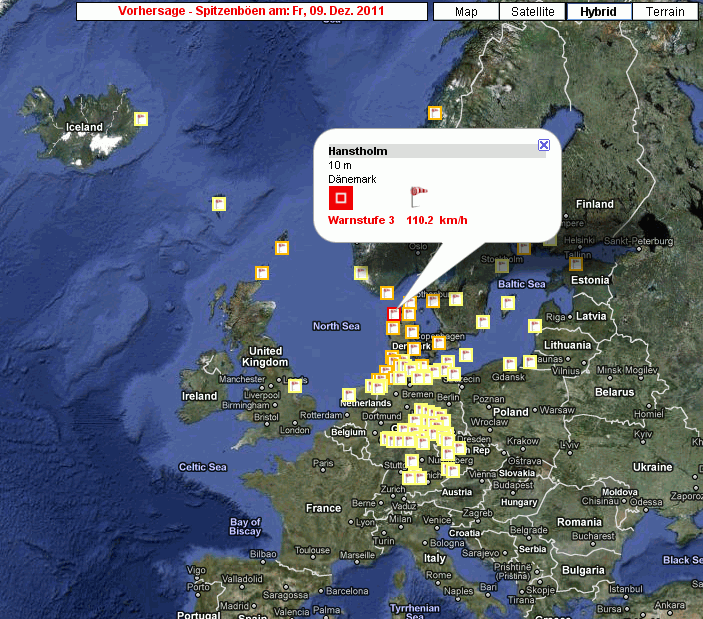
Task: Click the windsock icon in the popup
Action: click(418, 197)
